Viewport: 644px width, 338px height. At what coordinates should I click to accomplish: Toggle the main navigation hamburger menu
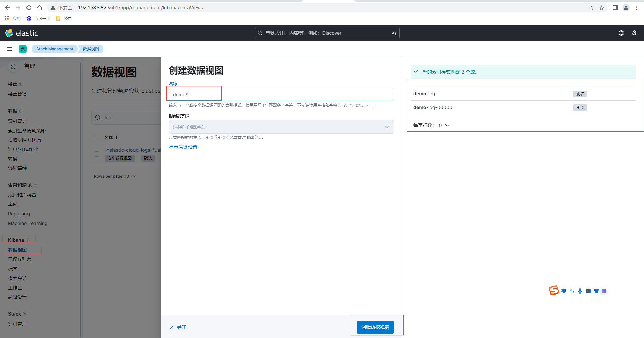click(x=9, y=49)
